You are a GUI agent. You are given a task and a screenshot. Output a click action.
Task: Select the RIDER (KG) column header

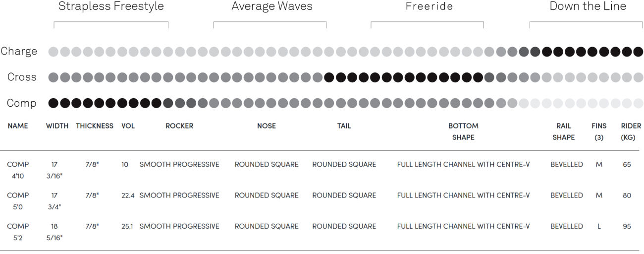pos(631,131)
